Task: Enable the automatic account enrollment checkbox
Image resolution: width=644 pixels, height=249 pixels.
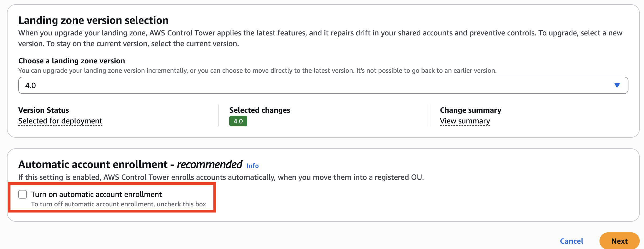Action: (x=23, y=194)
